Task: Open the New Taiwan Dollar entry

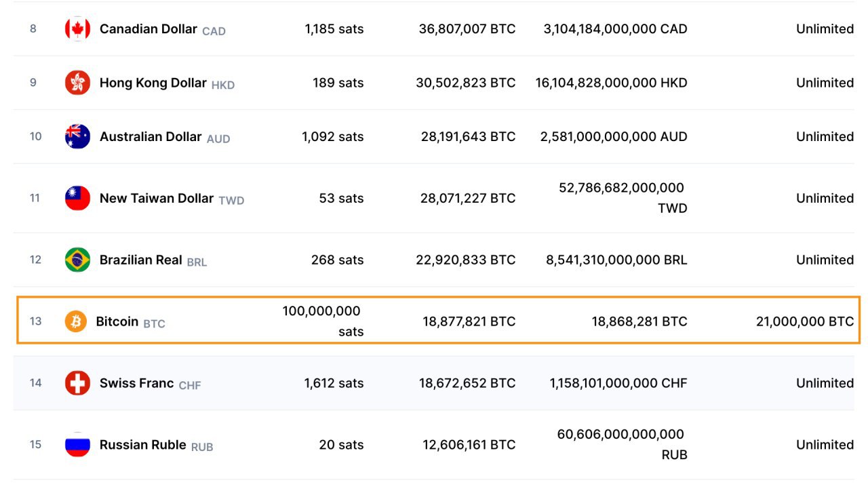Action: point(157,198)
